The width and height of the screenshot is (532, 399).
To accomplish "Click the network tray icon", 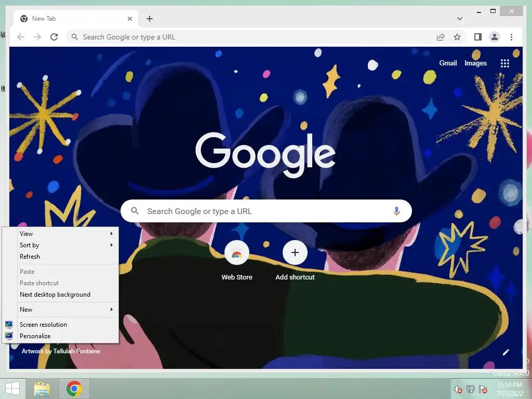I will 471,389.
